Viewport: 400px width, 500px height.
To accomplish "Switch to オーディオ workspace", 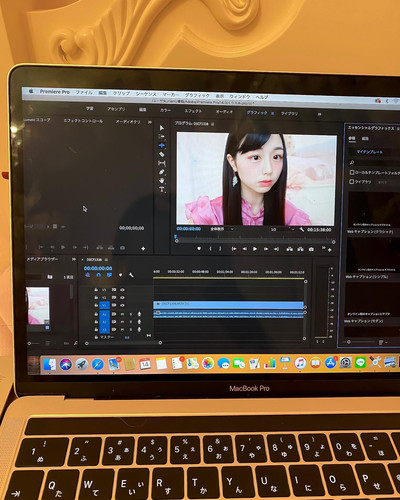I will click(x=224, y=111).
